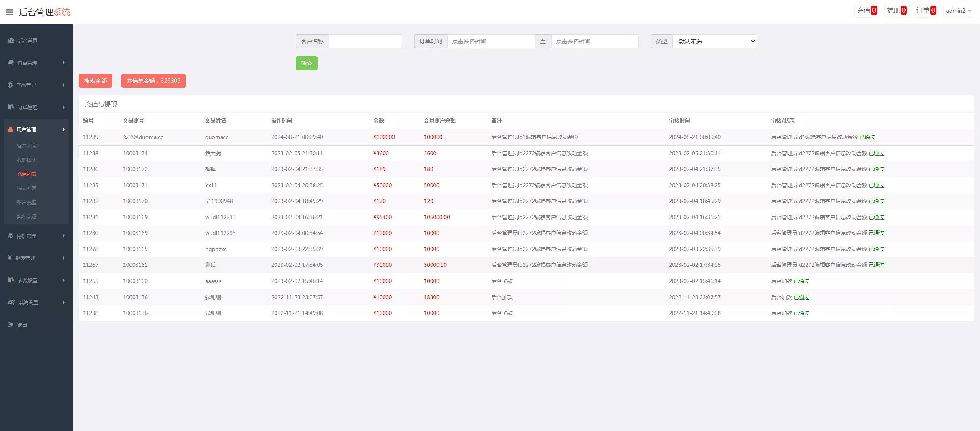Open the admin2 account dropdown
980x431 pixels.
point(958,11)
